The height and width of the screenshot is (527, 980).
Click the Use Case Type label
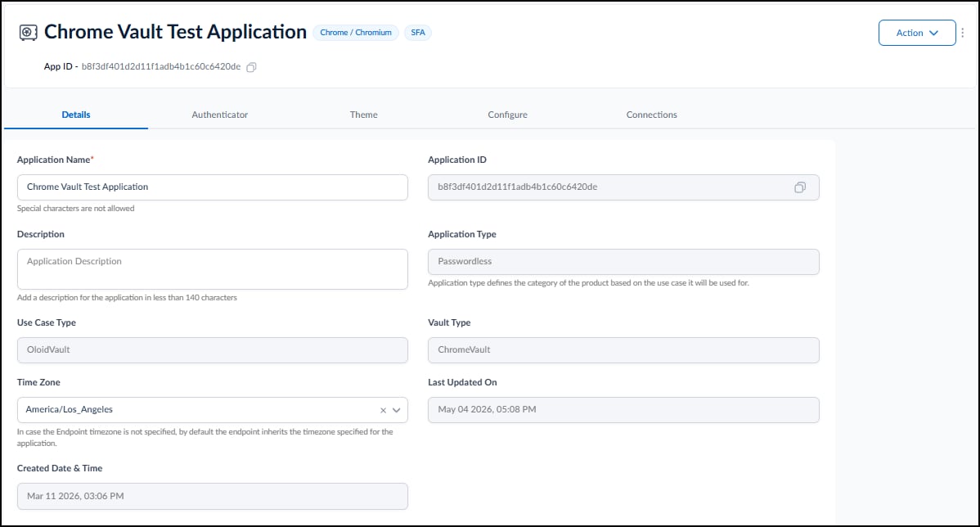coord(47,322)
